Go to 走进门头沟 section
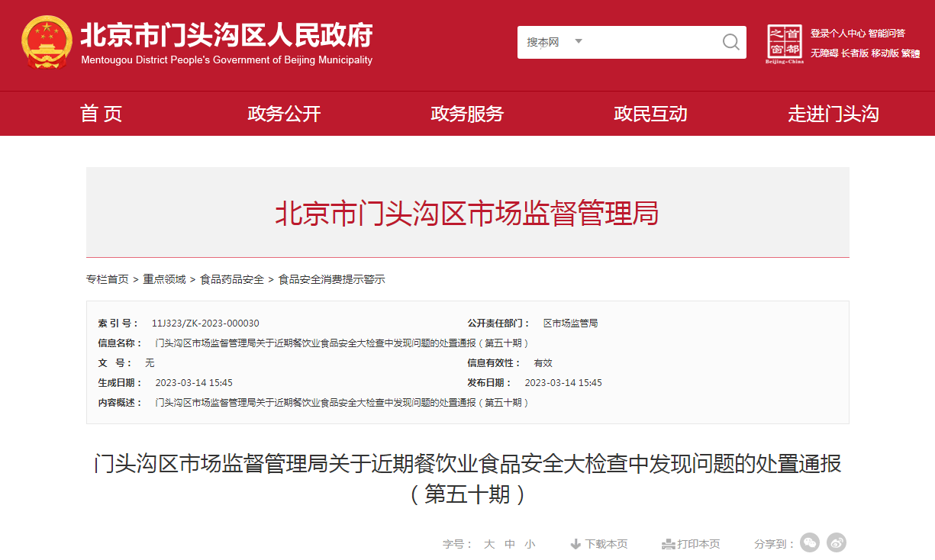The width and height of the screenshot is (935, 560). (x=833, y=114)
